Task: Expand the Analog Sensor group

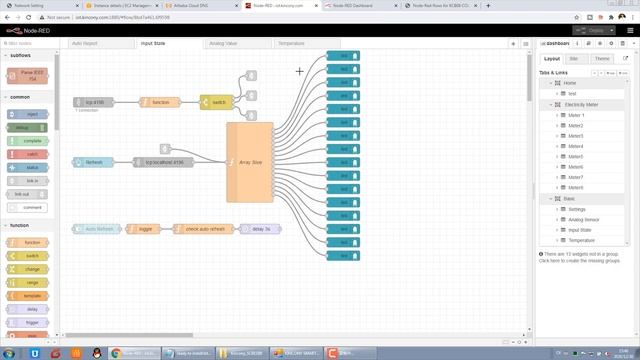Action: click(557, 220)
